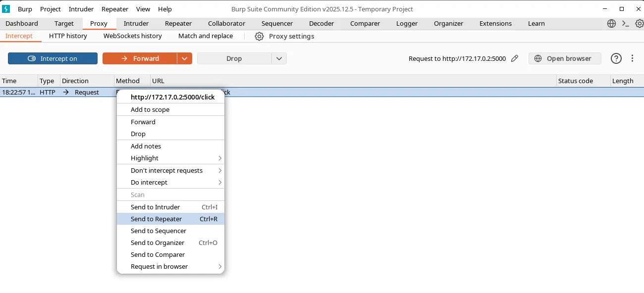Sort by the Direction column header
The height and width of the screenshot is (293, 644).
tap(87, 81)
